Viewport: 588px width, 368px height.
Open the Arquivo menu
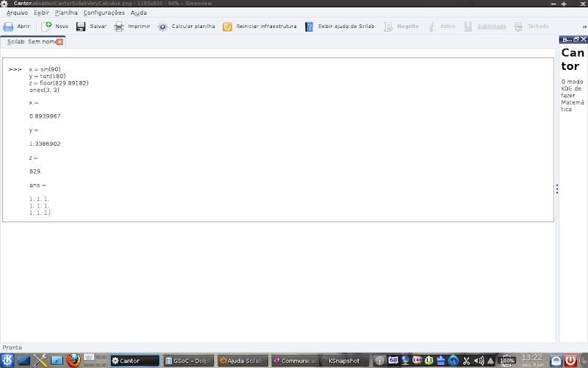click(17, 13)
